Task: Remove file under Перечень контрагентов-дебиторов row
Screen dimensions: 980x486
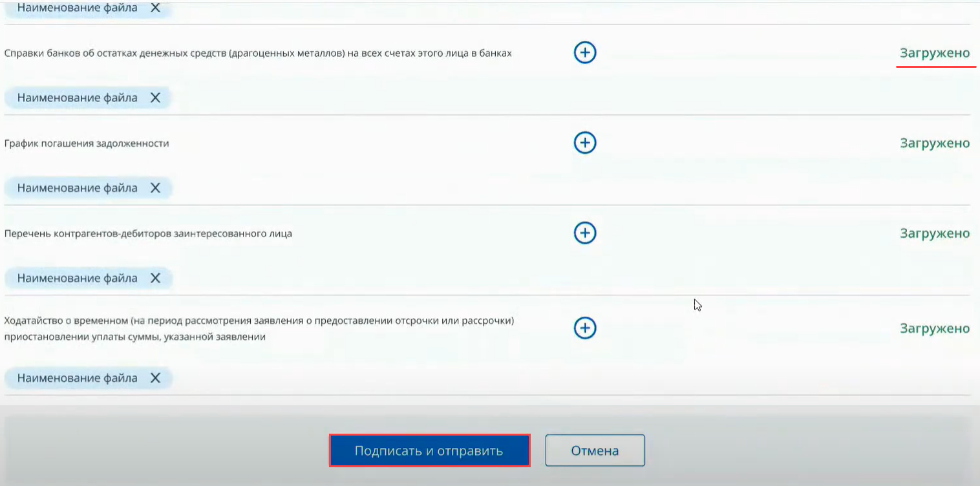Action: pos(155,278)
